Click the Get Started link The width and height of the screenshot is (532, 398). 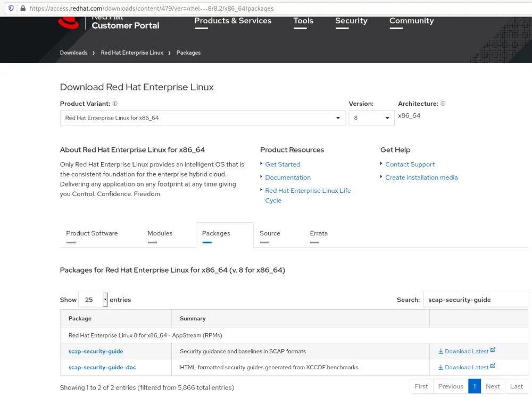coord(282,165)
